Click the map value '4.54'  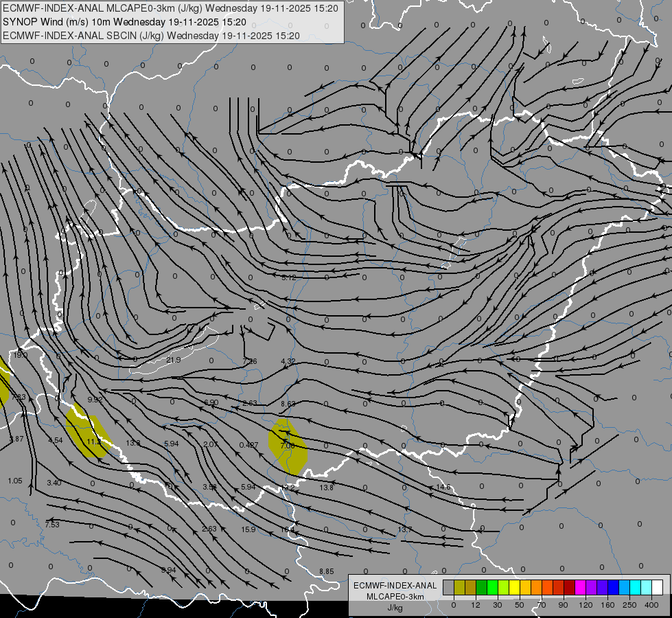pos(56,440)
